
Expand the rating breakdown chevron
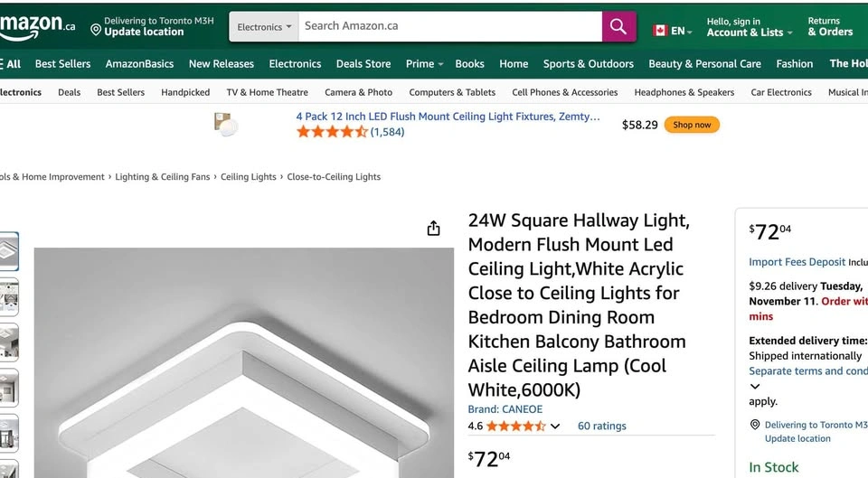[555, 426]
